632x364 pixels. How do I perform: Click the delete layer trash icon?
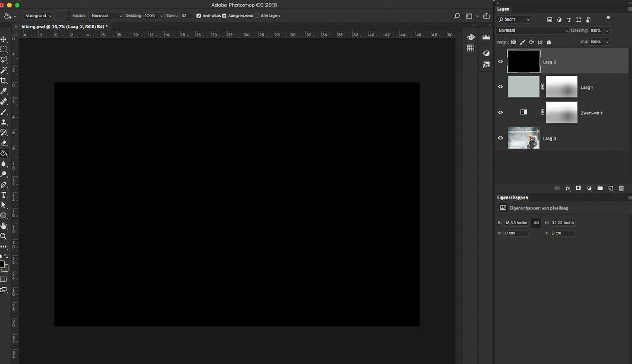[x=621, y=188]
